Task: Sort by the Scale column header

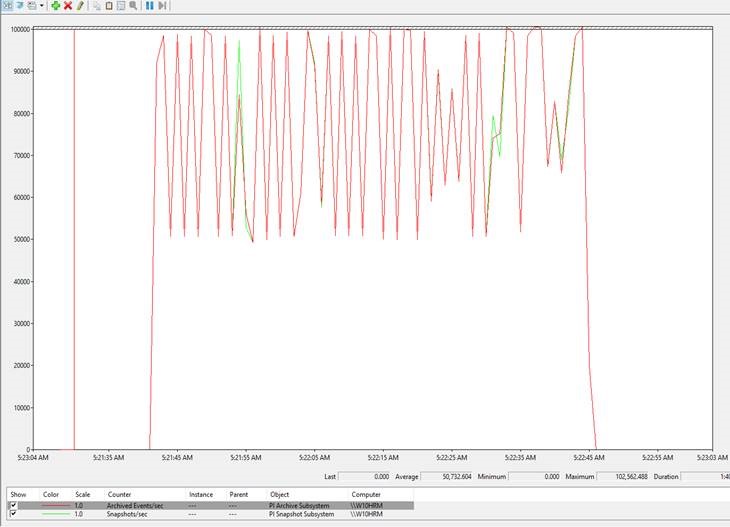Action: [x=82, y=494]
